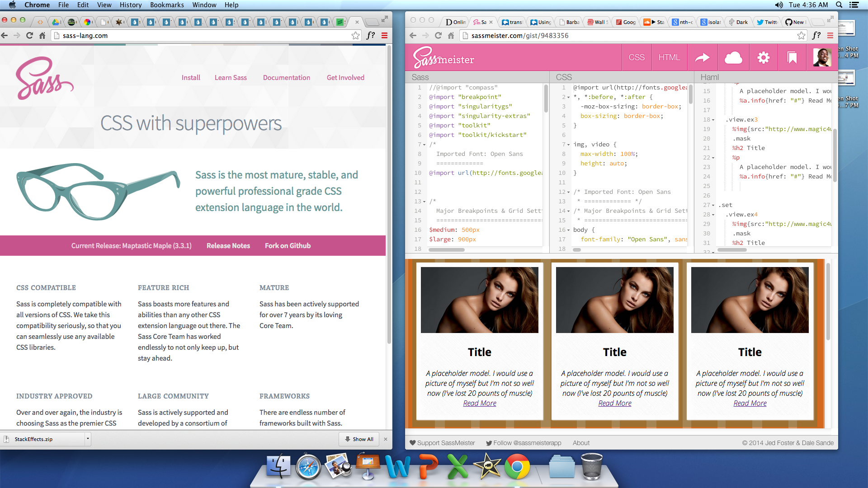Open Microsoft Word from the dock
The width and height of the screenshot is (868, 488).
pos(398,466)
